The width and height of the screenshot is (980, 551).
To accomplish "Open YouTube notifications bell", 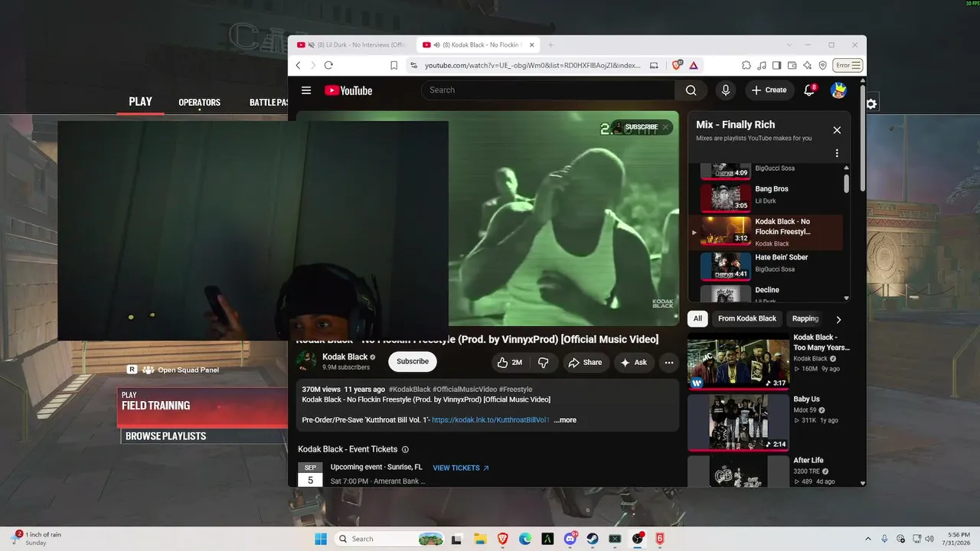I will 809,90.
